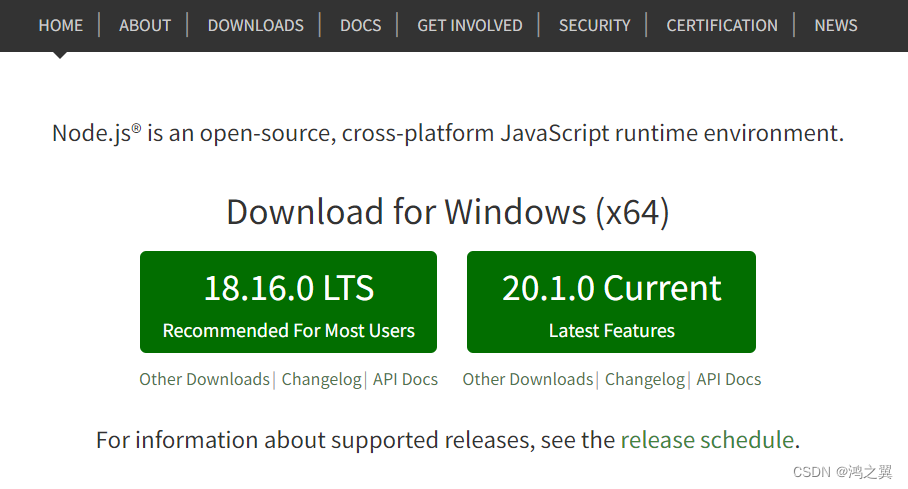This screenshot has width=908, height=489.
Task: Download the 18.16.0 LTS version
Action: point(288,302)
